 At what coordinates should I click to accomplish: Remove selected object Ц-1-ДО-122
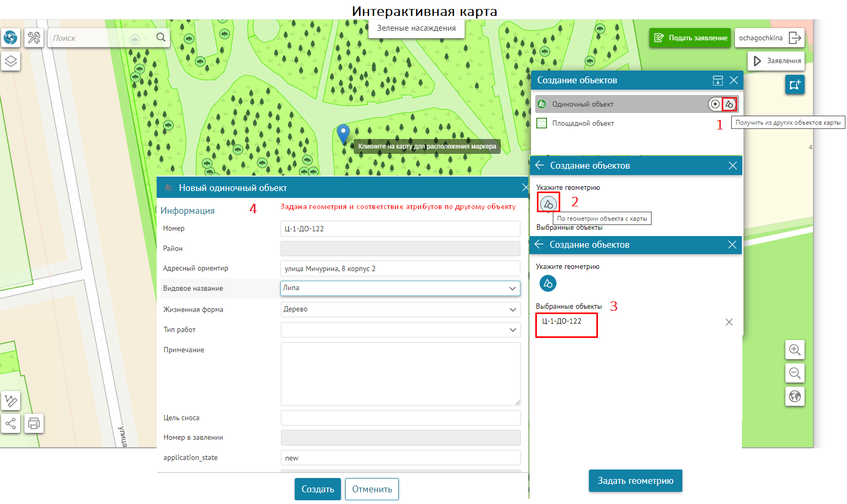729,322
